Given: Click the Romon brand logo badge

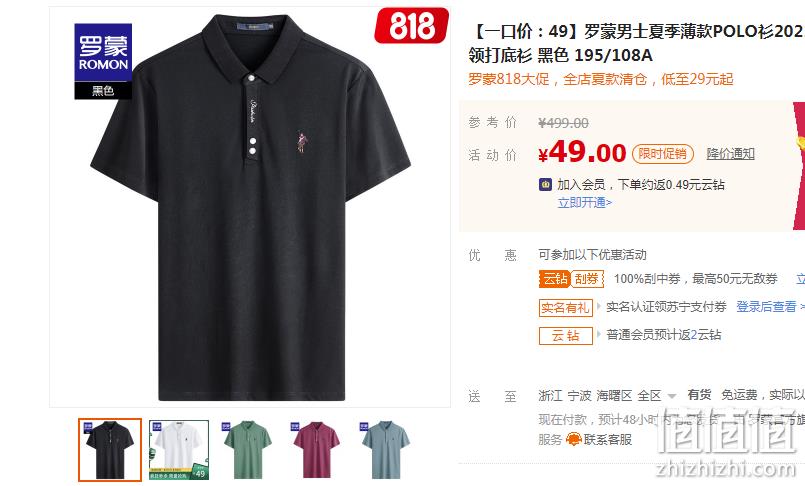Looking at the screenshot, I should pyautogui.click(x=103, y=61).
